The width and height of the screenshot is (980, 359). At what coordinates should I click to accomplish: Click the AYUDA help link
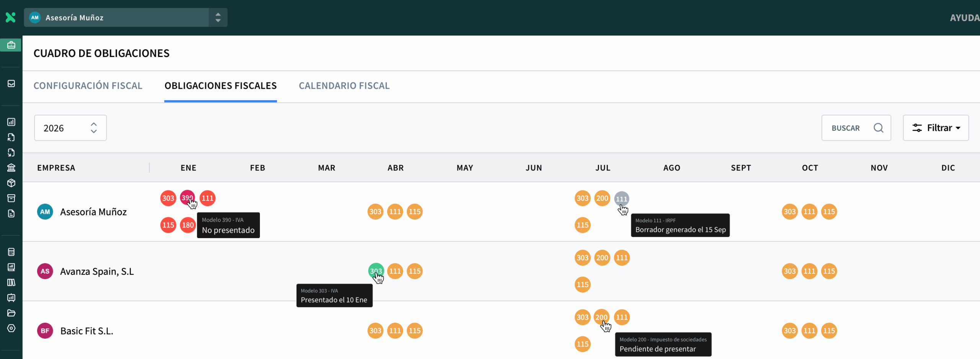click(x=964, y=18)
